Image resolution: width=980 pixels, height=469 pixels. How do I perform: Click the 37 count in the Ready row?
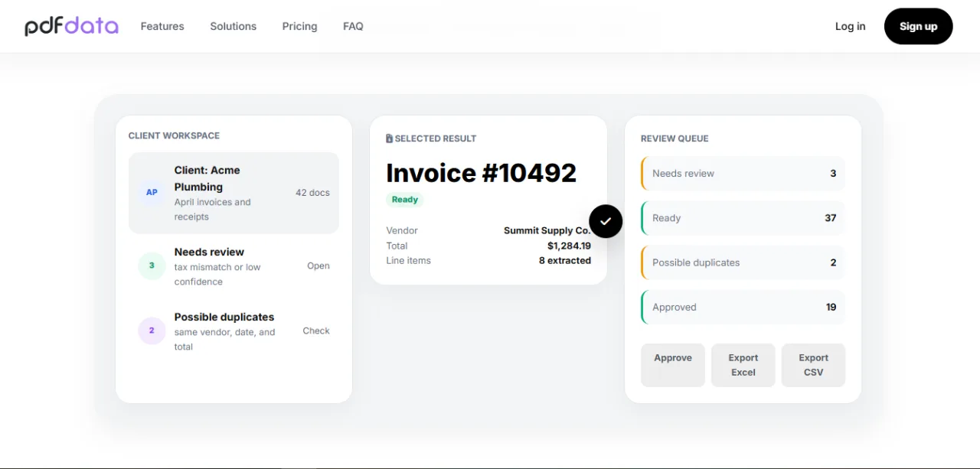pos(831,218)
